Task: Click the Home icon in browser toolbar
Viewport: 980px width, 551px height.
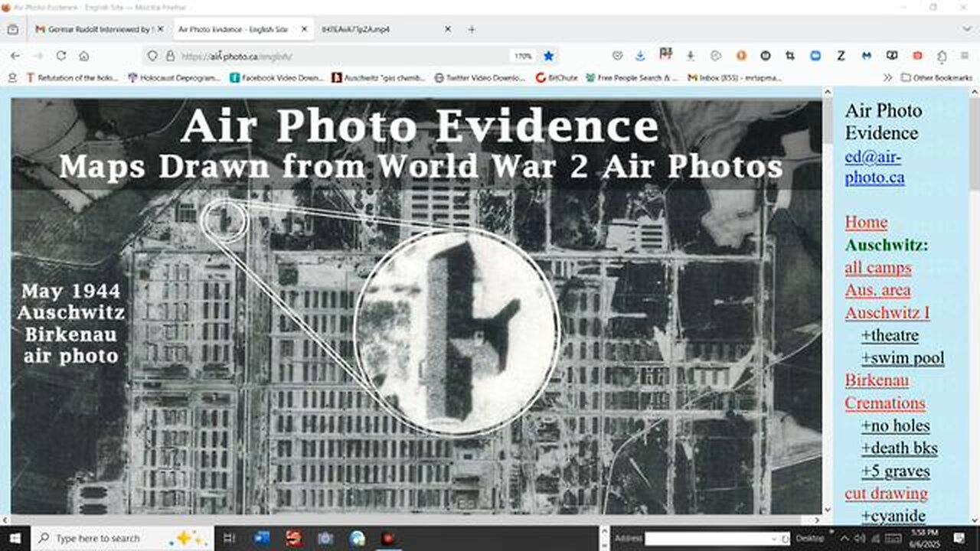Action: (84, 56)
